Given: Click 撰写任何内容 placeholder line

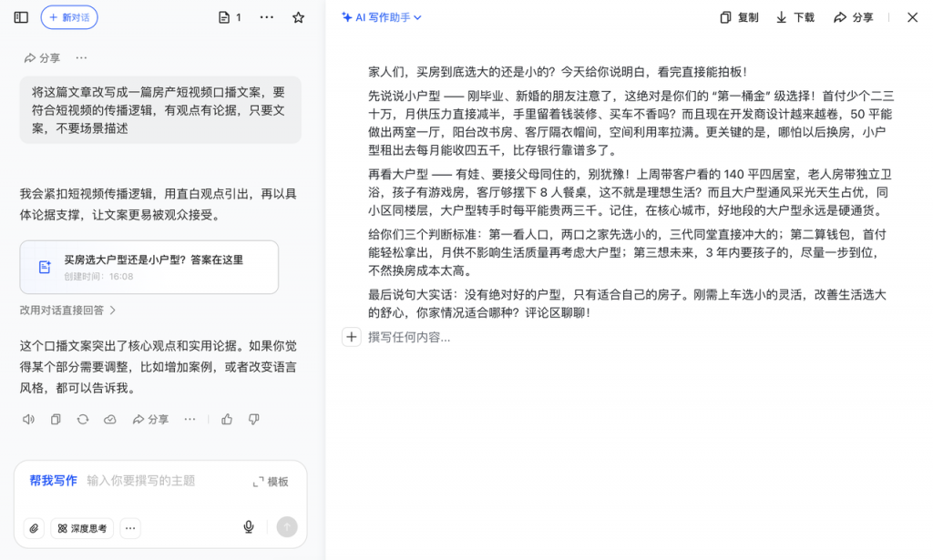Looking at the screenshot, I should click(x=409, y=337).
